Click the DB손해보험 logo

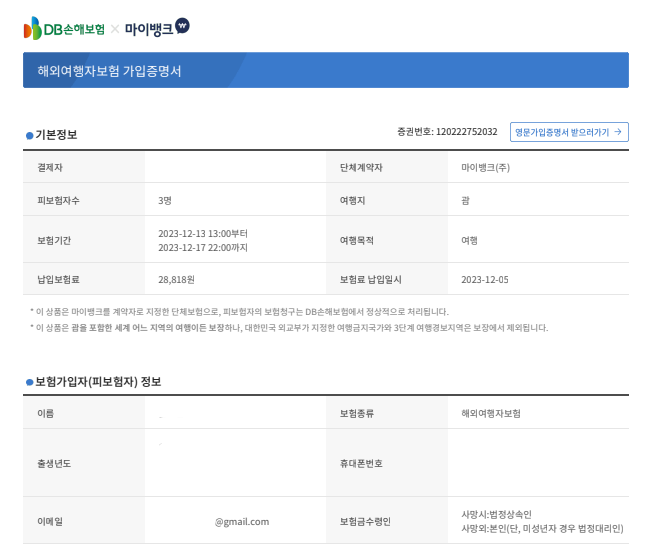64,28
